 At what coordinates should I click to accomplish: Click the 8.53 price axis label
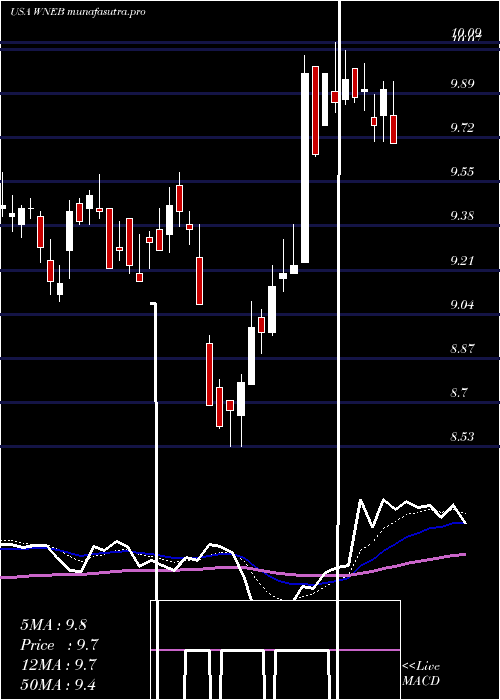coord(462,436)
